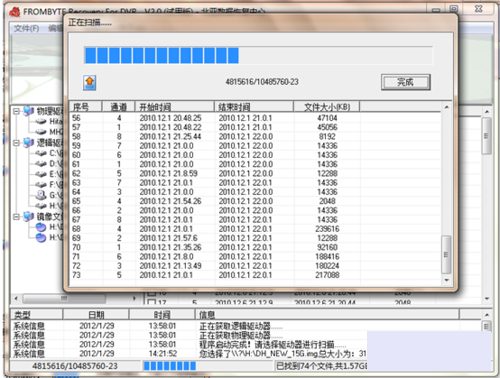Screen dimensions: 500x378
Task: Sort by 开始时间 column header
Action: pyautogui.click(x=174, y=107)
